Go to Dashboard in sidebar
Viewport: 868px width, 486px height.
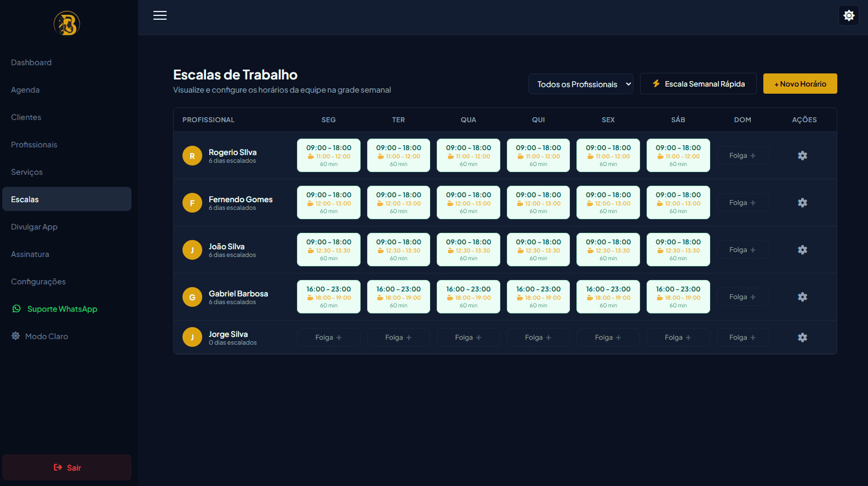[67, 62]
